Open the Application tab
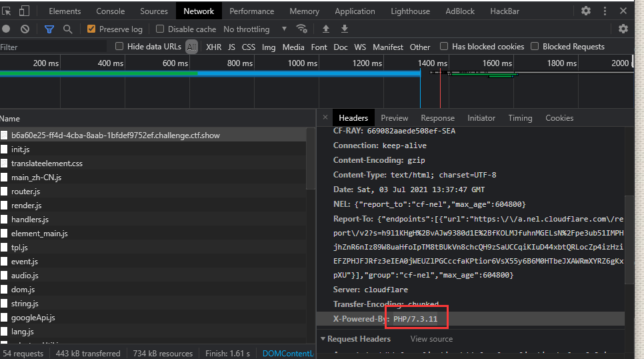 tap(355, 11)
